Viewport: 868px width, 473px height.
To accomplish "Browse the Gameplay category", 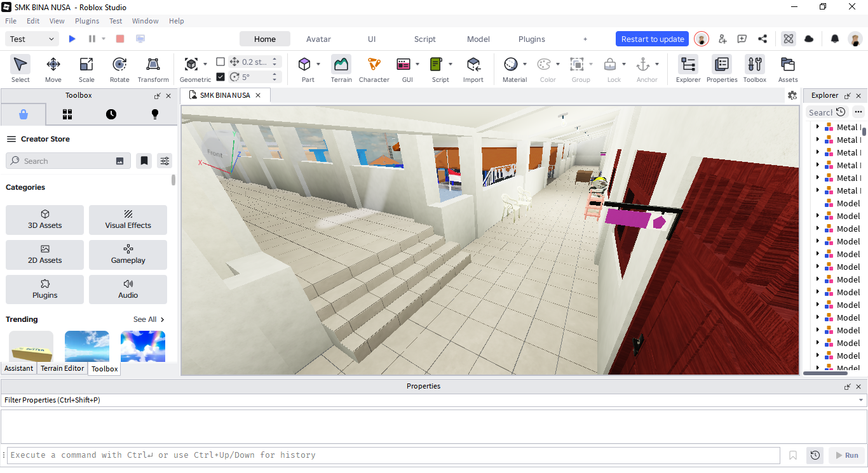I will tap(128, 255).
